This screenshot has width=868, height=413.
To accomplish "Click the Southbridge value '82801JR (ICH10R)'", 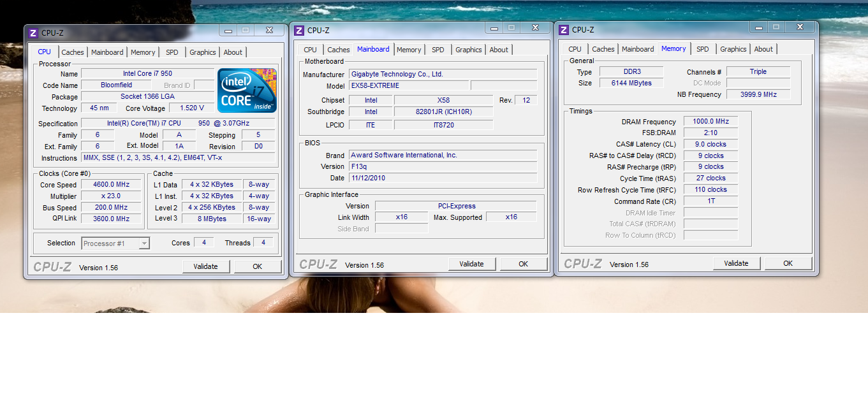I will click(443, 112).
